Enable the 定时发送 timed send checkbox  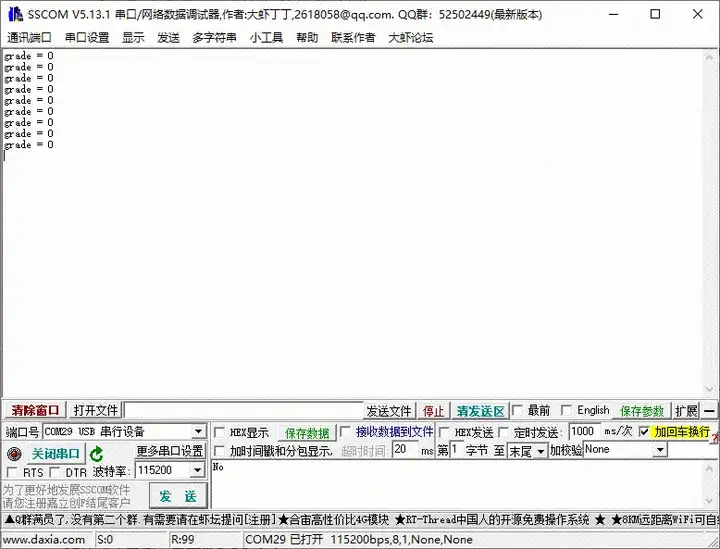505,433
